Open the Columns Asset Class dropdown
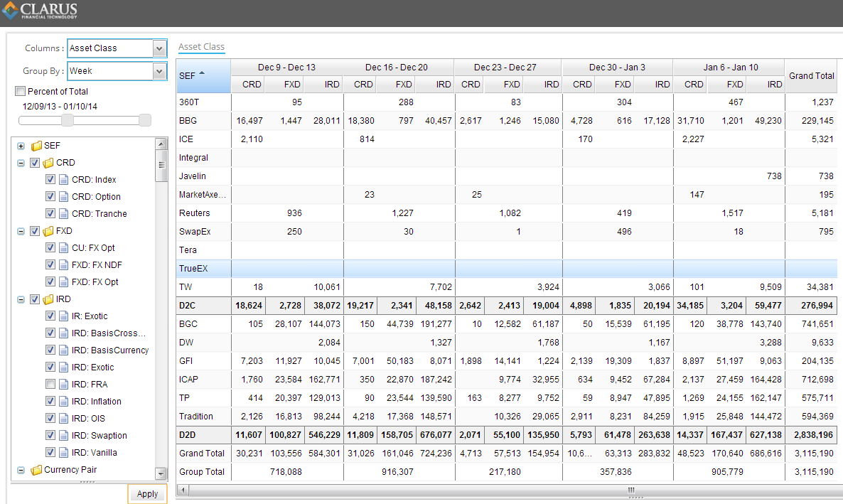Viewport: 843px width, 504px height. [x=159, y=48]
